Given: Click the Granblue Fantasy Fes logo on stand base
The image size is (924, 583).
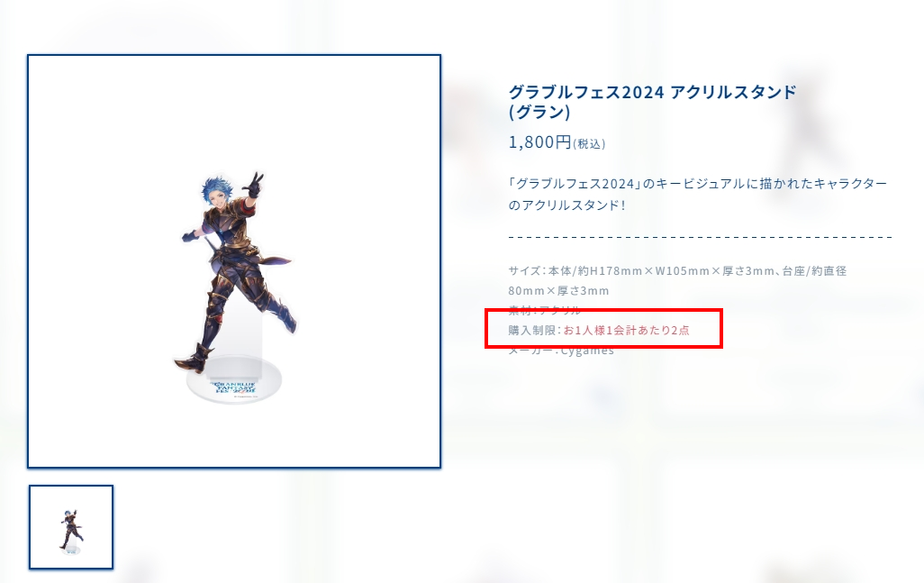Looking at the screenshot, I should (x=234, y=387).
